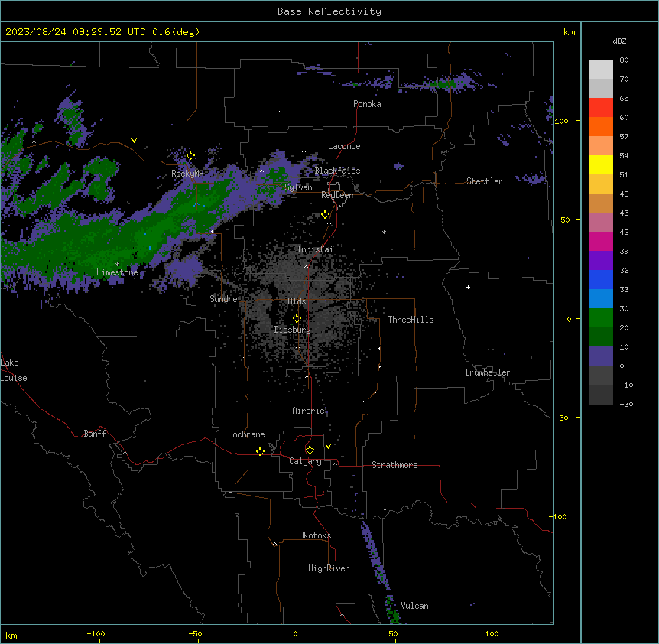Viewport: 659px width, 644px height.
Task: Click the ThreeHills city label
Action: (411, 320)
